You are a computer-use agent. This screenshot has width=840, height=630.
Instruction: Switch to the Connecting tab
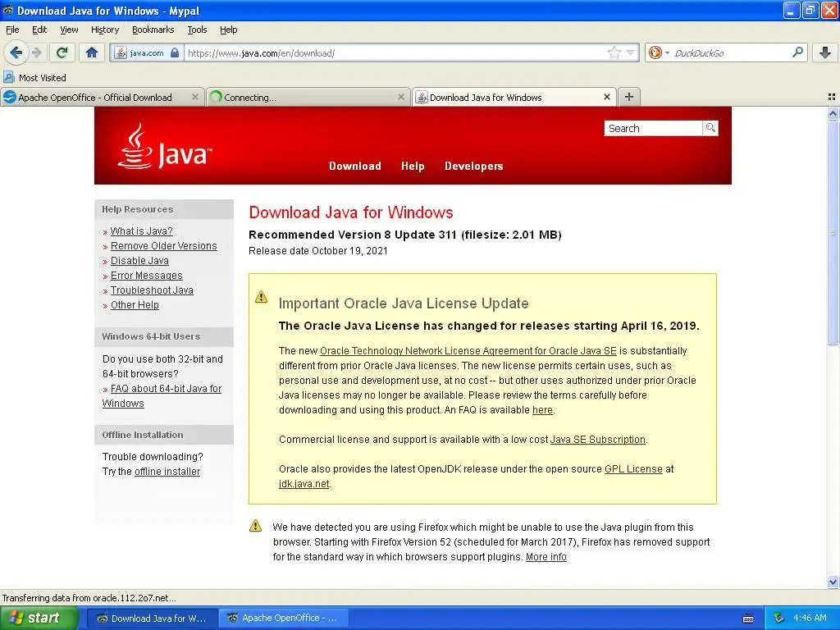point(308,97)
